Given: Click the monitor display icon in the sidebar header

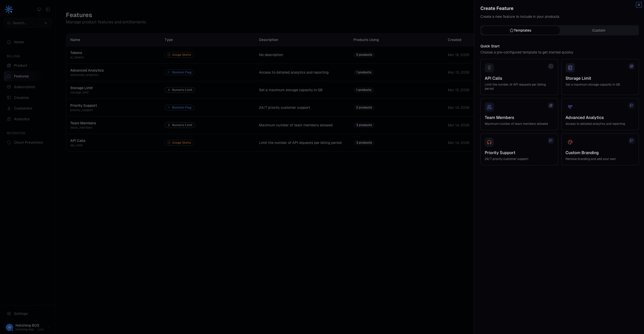Looking at the screenshot, I should click(39, 9).
